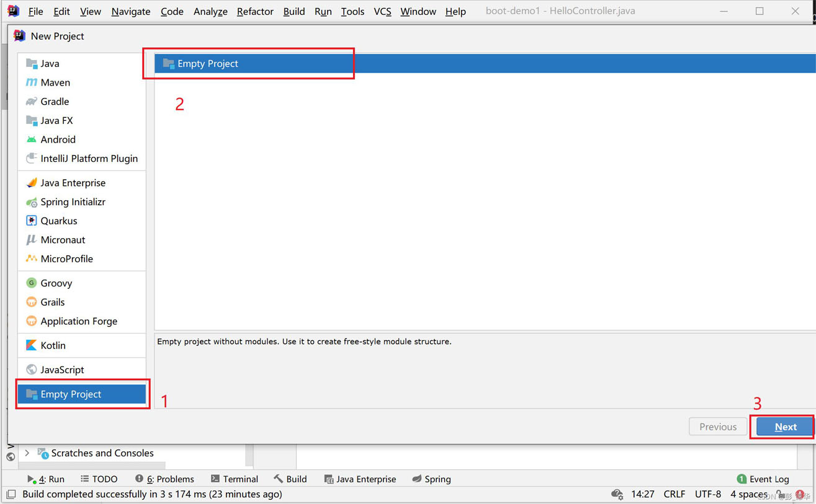Viewport: 816px width, 504px height.
Task: Open the Run menu in menu bar
Action: click(x=323, y=11)
